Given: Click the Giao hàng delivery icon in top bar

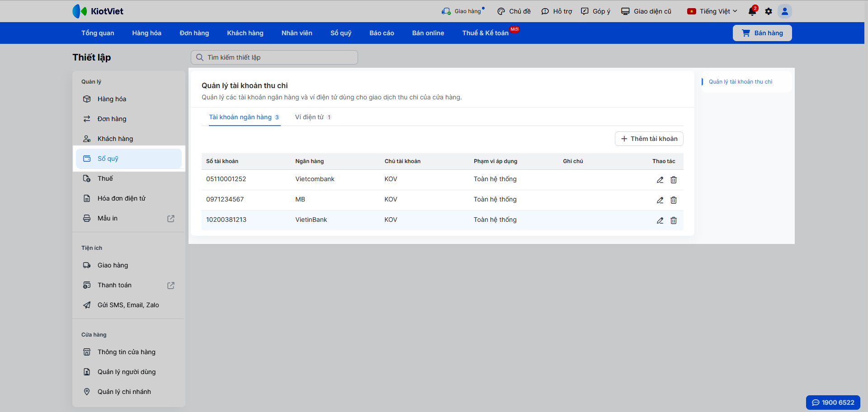Looking at the screenshot, I should [446, 11].
